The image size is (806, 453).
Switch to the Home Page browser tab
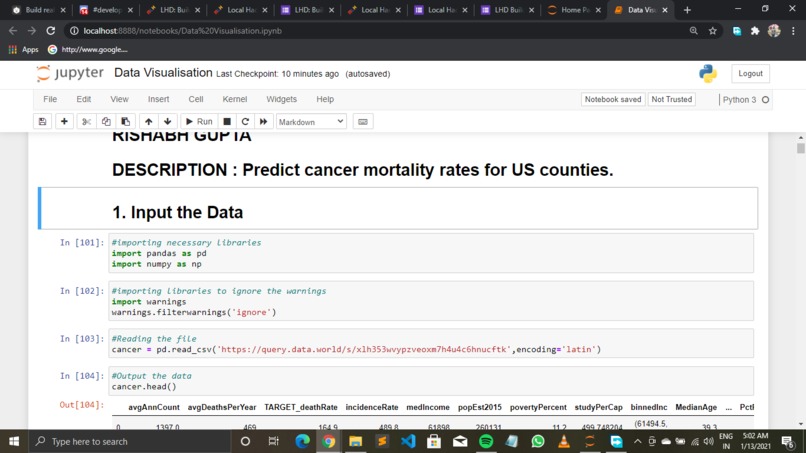pos(574,10)
